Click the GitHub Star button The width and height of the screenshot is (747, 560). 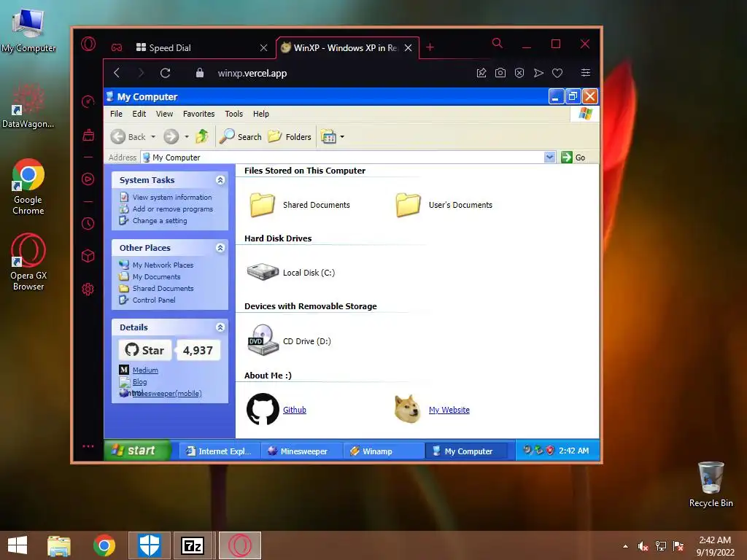click(x=145, y=350)
